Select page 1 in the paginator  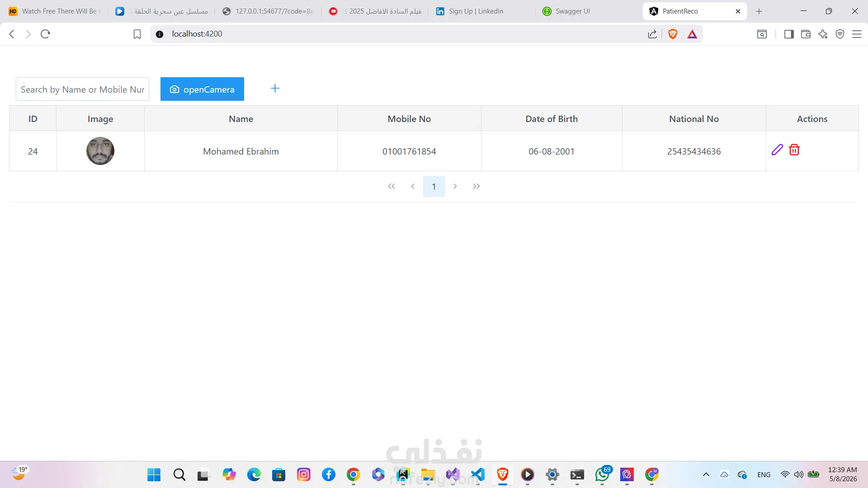point(434,186)
